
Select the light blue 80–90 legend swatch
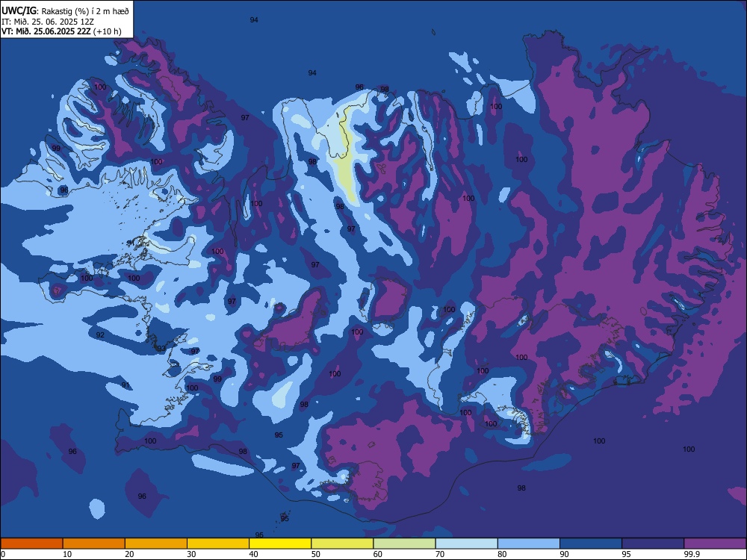coord(529,544)
